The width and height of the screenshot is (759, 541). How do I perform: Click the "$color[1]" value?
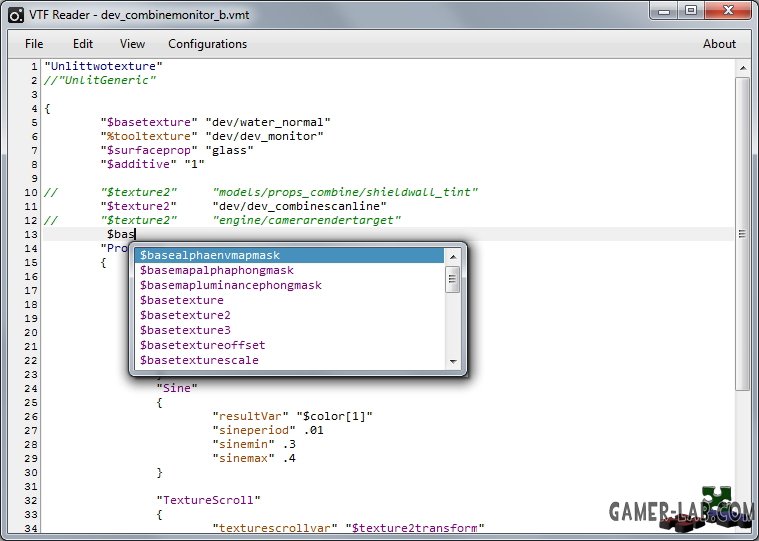pyautogui.click(x=334, y=417)
